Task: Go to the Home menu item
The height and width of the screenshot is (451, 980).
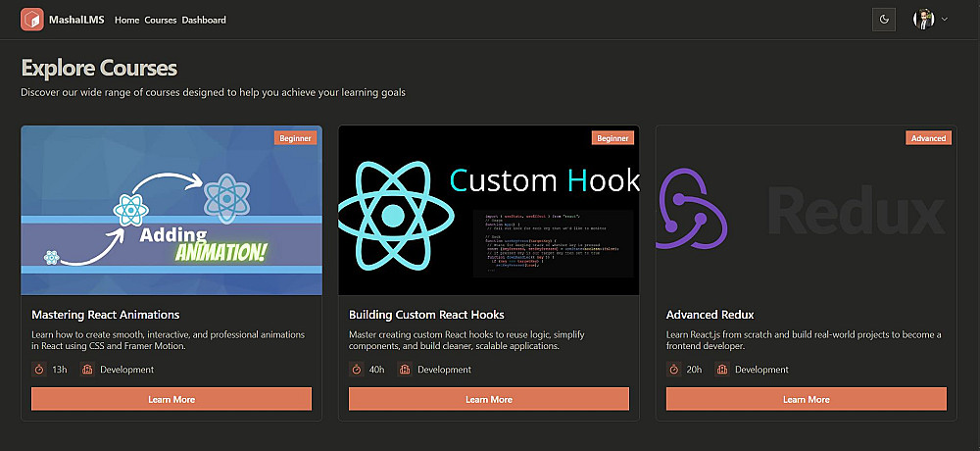Action: (126, 20)
